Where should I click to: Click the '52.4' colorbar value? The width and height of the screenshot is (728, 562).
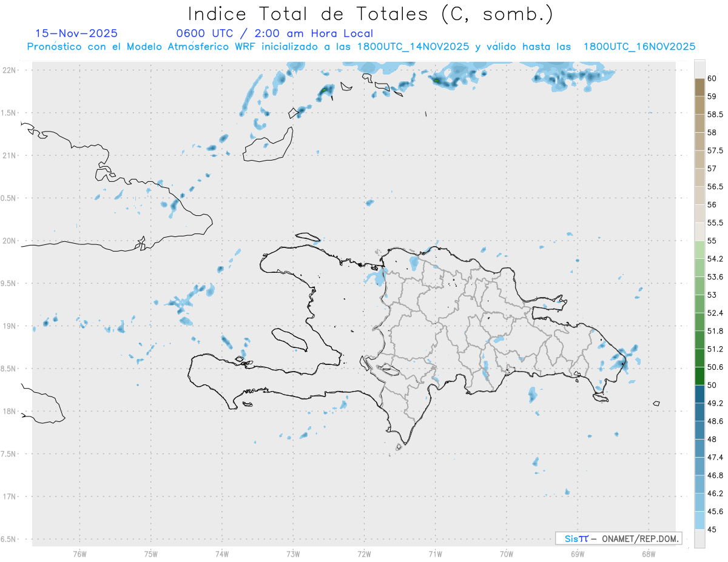pos(715,313)
